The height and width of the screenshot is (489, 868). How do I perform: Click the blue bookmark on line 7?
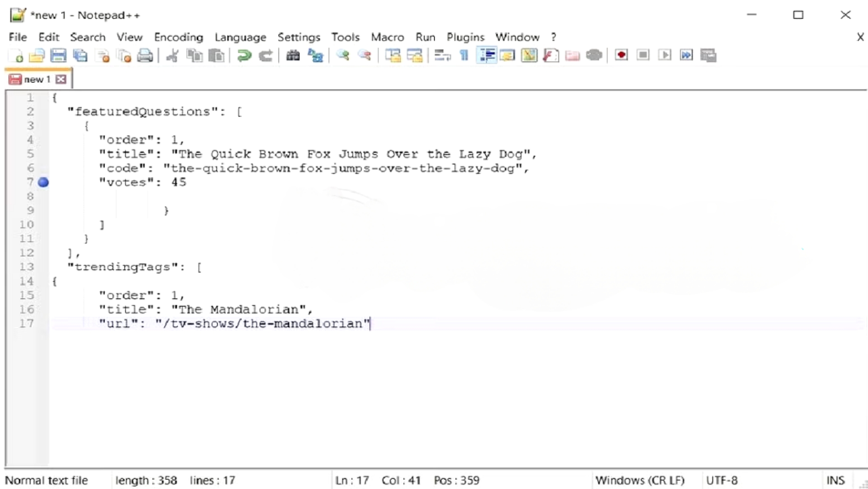[43, 182]
